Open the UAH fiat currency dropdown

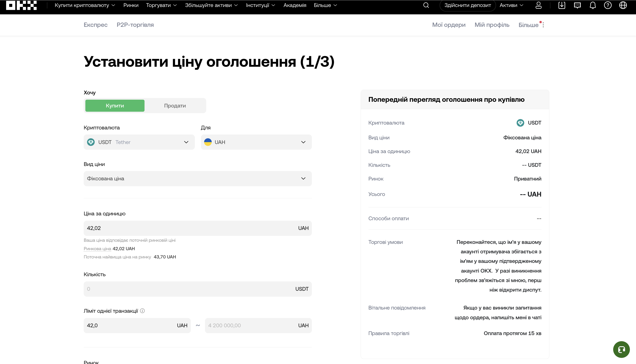(x=256, y=142)
